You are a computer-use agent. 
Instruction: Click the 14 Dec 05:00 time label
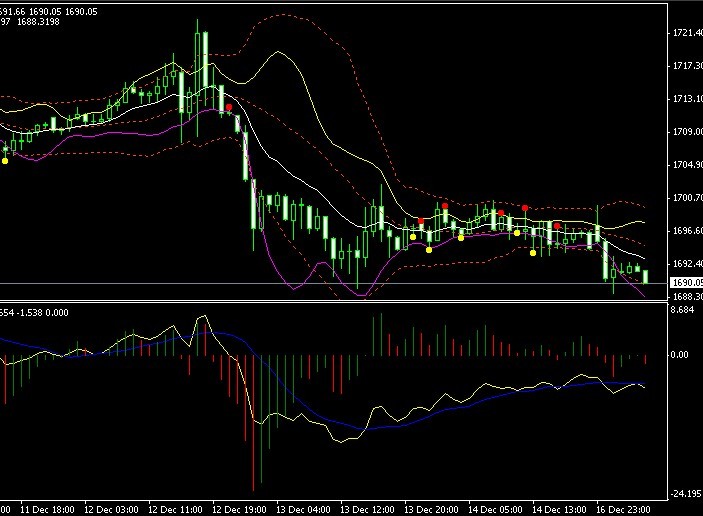(x=495, y=510)
